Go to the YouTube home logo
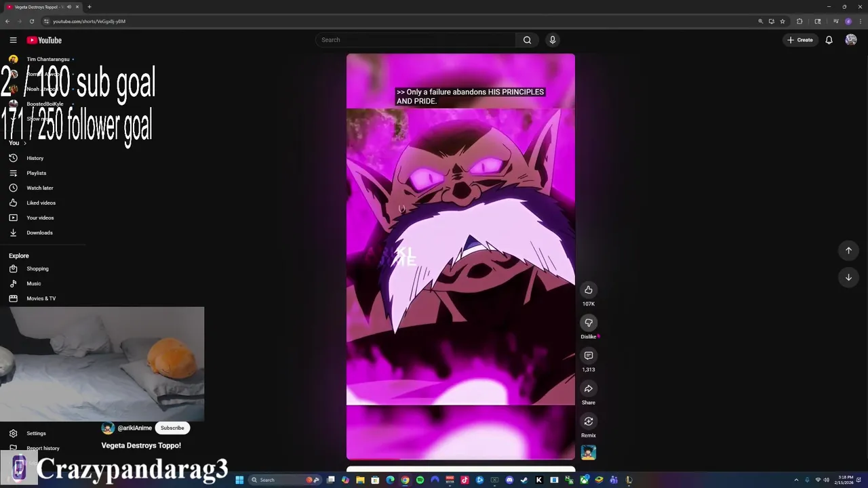The height and width of the screenshot is (488, 868). tap(44, 40)
